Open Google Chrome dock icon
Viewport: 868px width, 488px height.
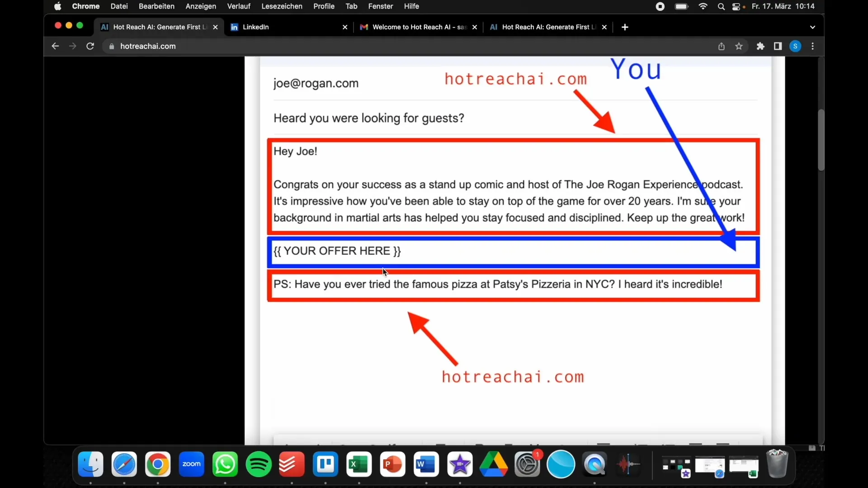[158, 464]
